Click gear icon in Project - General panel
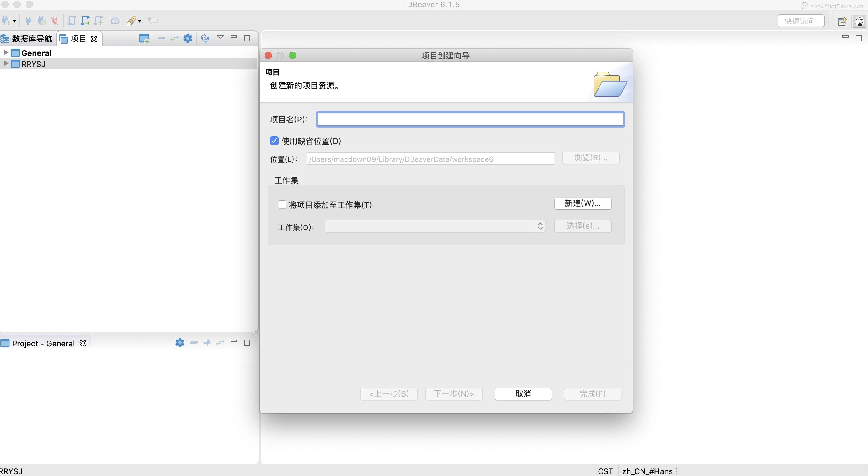Screen dimensions: 868x476 coord(180,343)
